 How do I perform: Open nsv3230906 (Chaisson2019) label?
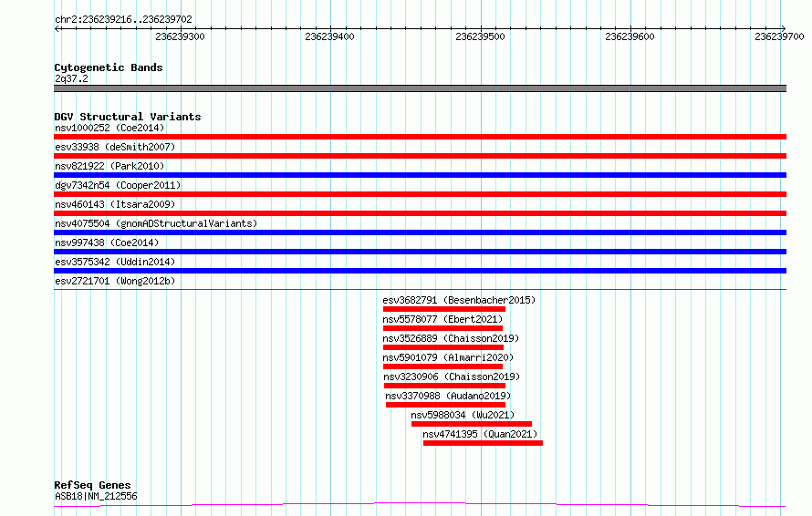(452, 377)
